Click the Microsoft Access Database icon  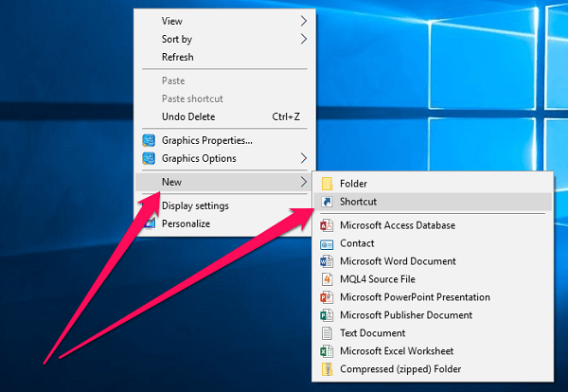pos(327,225)
